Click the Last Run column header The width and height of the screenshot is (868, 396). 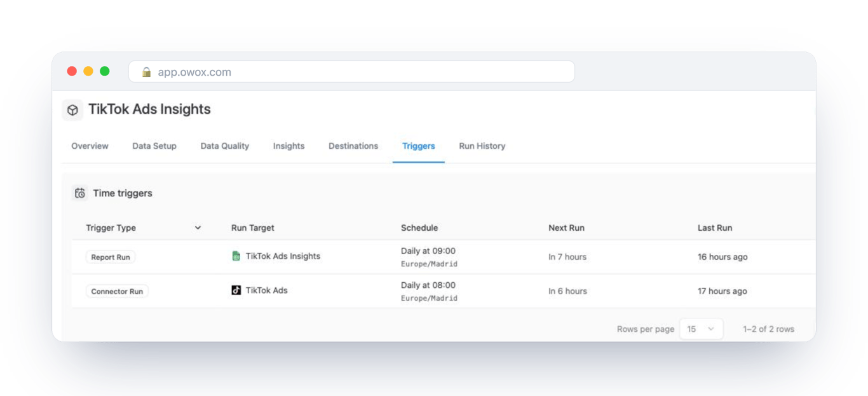click(715, 228)
